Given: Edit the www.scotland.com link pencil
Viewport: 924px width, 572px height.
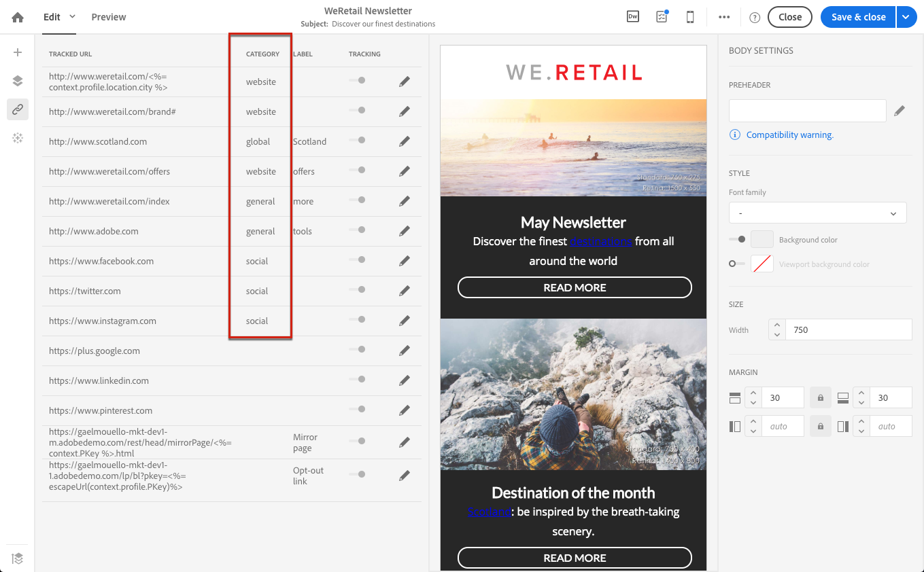Looking at the screenshot, I should click(x=405, y=141).
